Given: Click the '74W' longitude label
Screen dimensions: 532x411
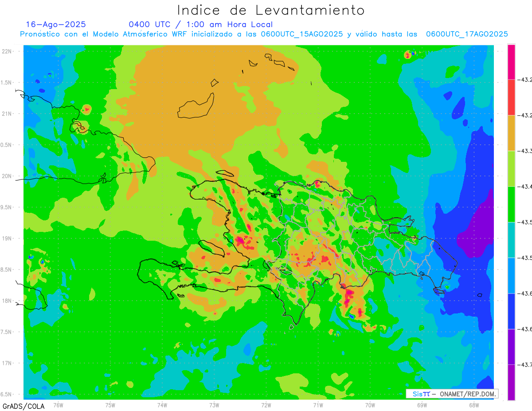Looking at the screenshot, I should tap(162, 405).
